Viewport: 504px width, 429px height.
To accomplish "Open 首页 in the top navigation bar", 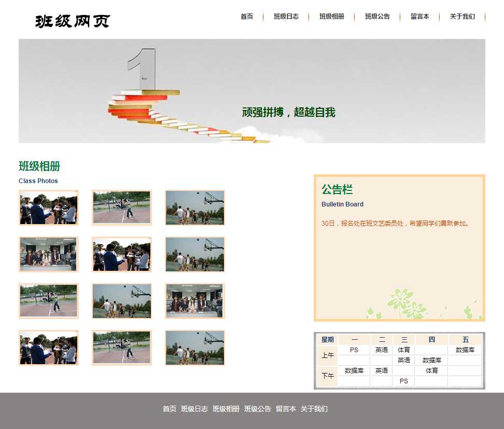I will click(x=247, y=17).
